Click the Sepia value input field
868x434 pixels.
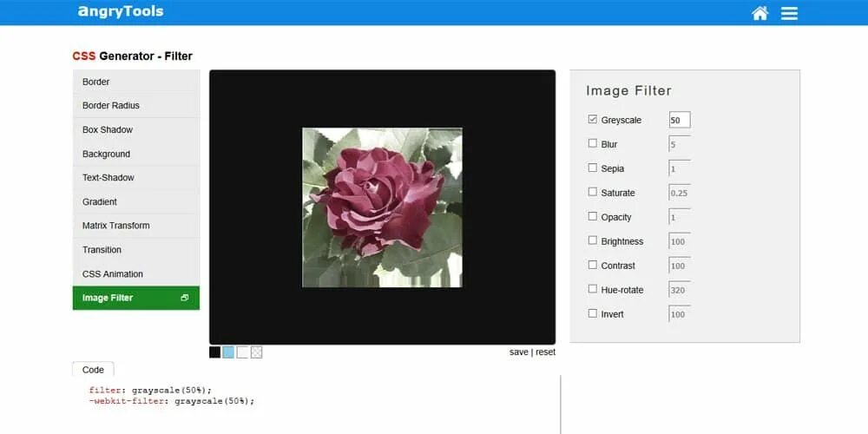680,169
